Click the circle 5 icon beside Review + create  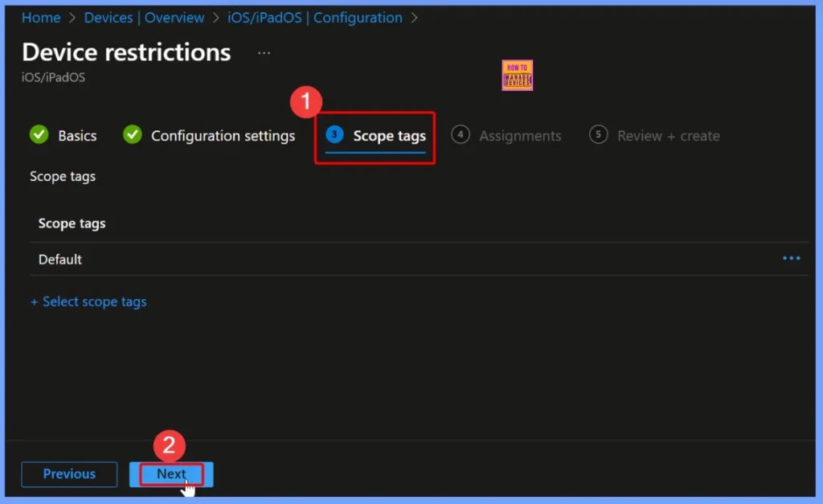click(598, 135)
